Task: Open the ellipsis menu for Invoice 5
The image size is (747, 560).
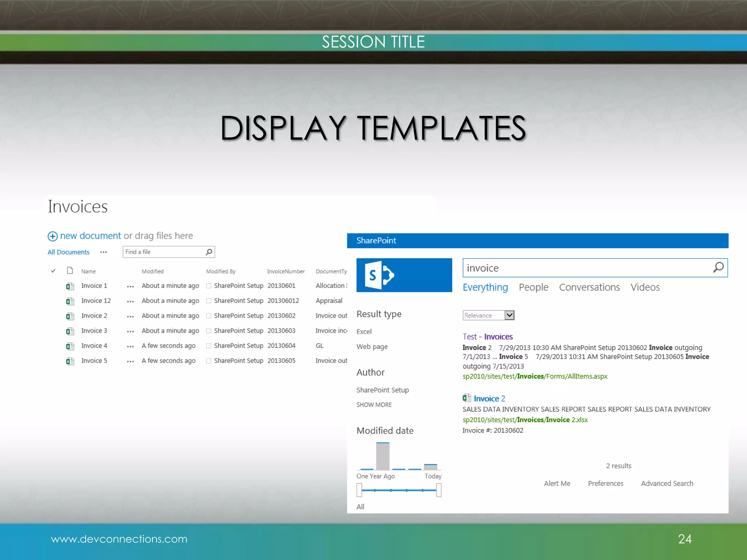Action: pos(130,361)
